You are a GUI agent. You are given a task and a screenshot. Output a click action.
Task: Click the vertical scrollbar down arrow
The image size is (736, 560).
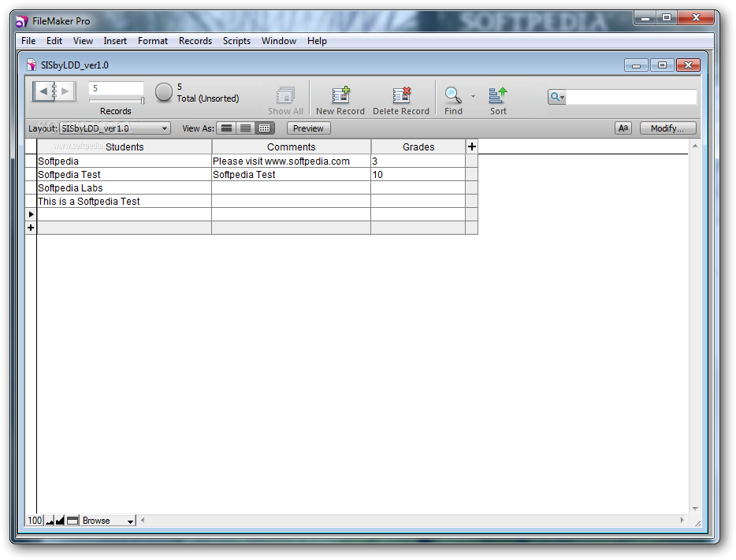point(695,508)
